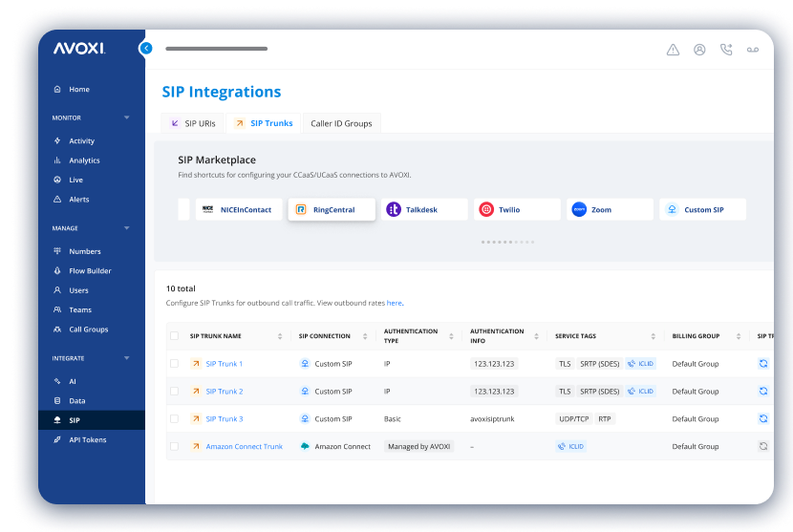This screenshot has height=532, width=793.
Task: Open the voicemail icon in header
Action: pos(753,50)
